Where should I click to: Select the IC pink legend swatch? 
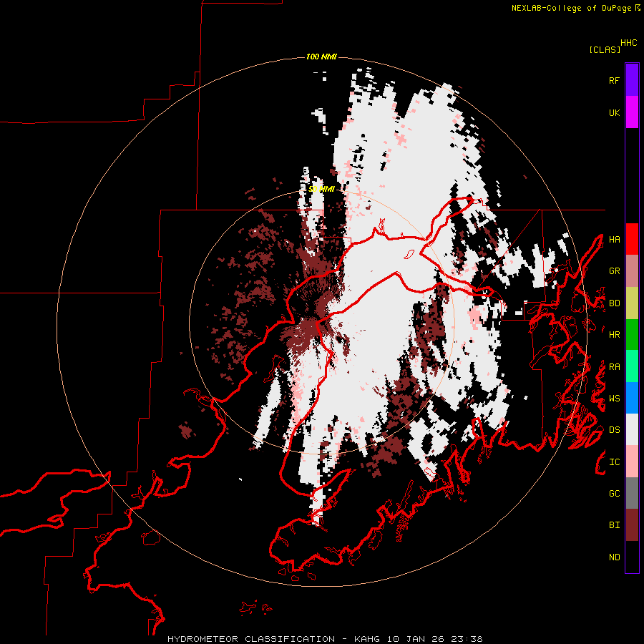point(632,462)
